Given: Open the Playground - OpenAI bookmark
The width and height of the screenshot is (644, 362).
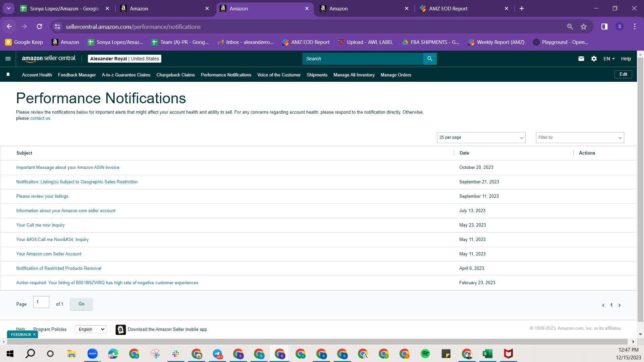Looking at the screenshot, I should click(561, 42).
